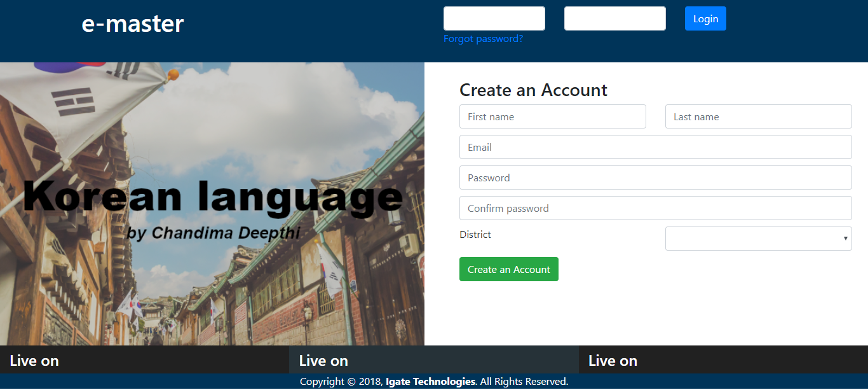This screenshot has height=390, width=868.
Task: Select the First name input field
Action: pos(552,116)
